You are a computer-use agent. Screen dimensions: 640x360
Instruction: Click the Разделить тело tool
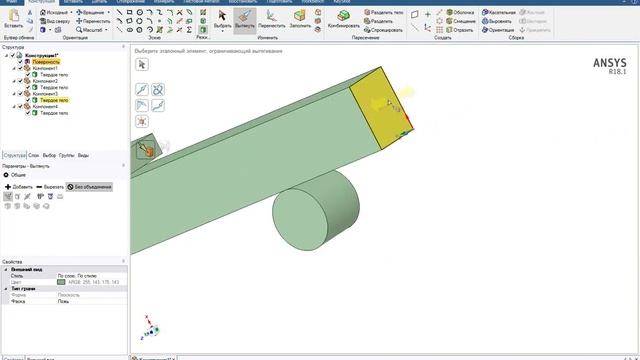coord(384,12)
